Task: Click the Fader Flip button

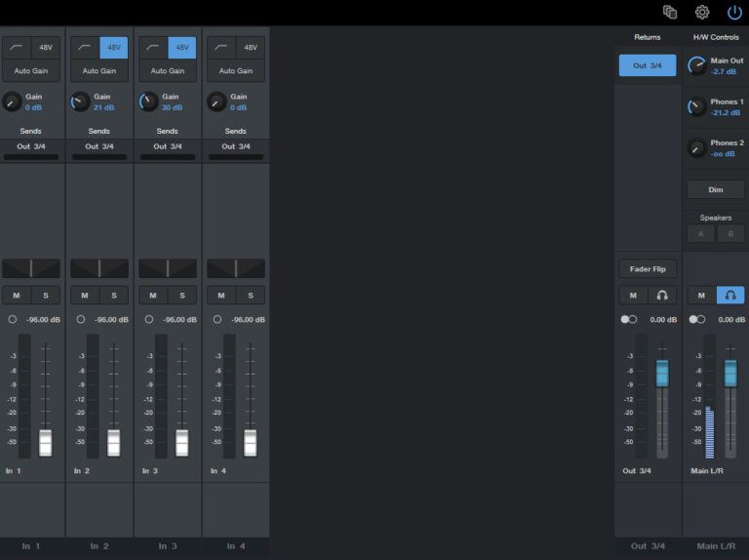Action: [648, 269]
